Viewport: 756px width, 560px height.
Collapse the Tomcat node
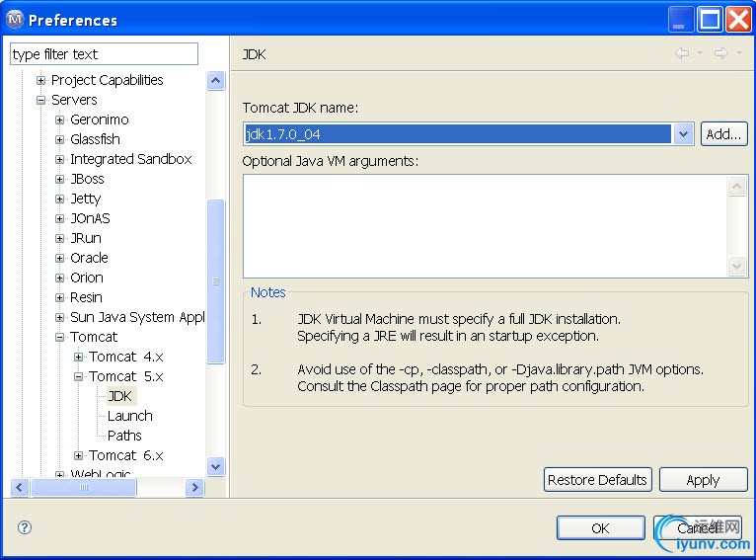pyautogui.click(x=60, y=337)
